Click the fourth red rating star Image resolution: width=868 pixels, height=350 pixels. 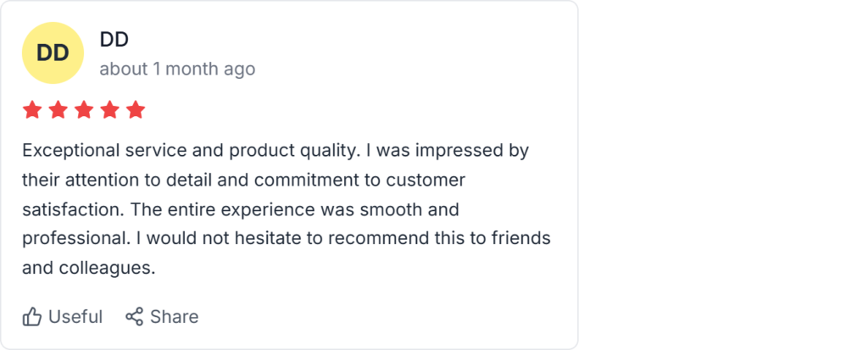click(x=110, y=110)
